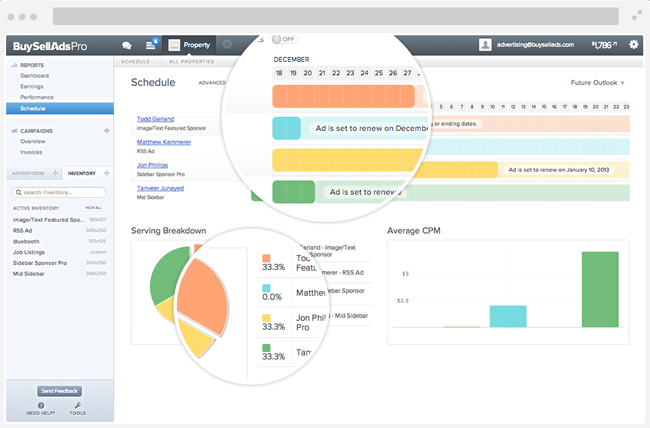Click the settings gear icon

click(x=633, y=44)
